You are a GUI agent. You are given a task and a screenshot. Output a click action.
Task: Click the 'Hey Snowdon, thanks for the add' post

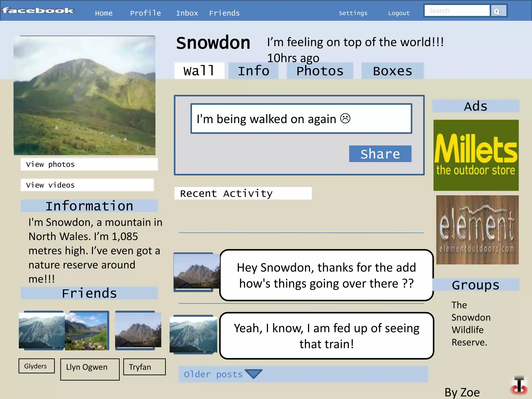click(x=327, y=275)
